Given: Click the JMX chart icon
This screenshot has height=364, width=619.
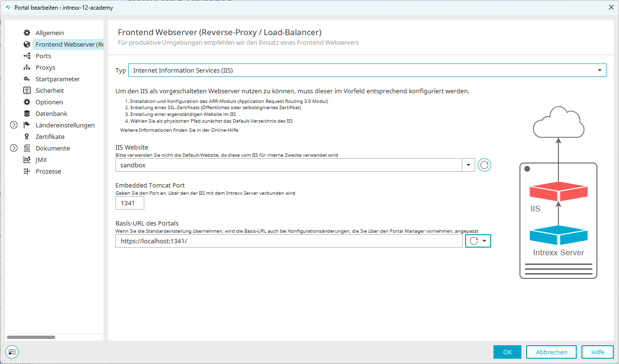Looking at the screenshot, I should coord(27,160).
